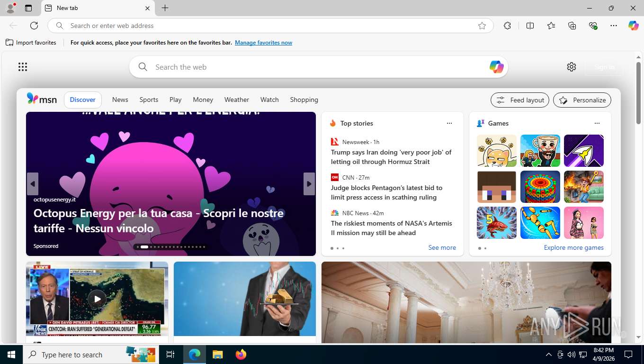
Task: Switch to the News tab
Action: (120, 100)
